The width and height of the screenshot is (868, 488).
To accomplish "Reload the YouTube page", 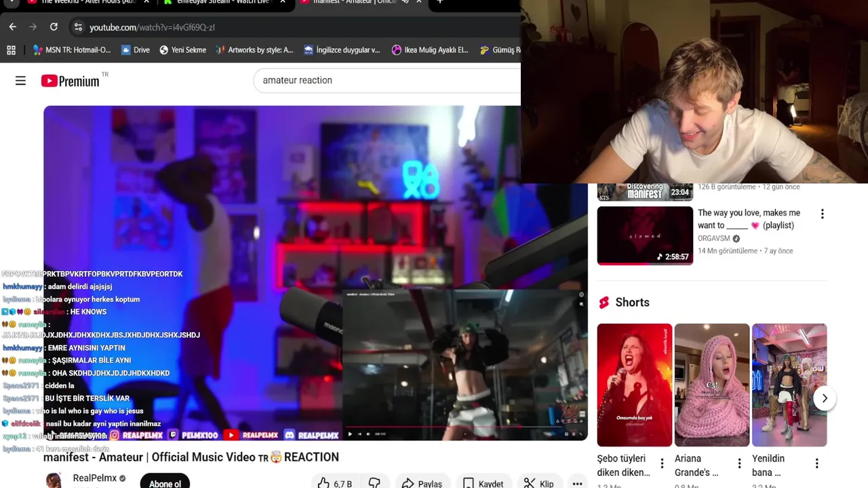I will click(x=54, y=27).
